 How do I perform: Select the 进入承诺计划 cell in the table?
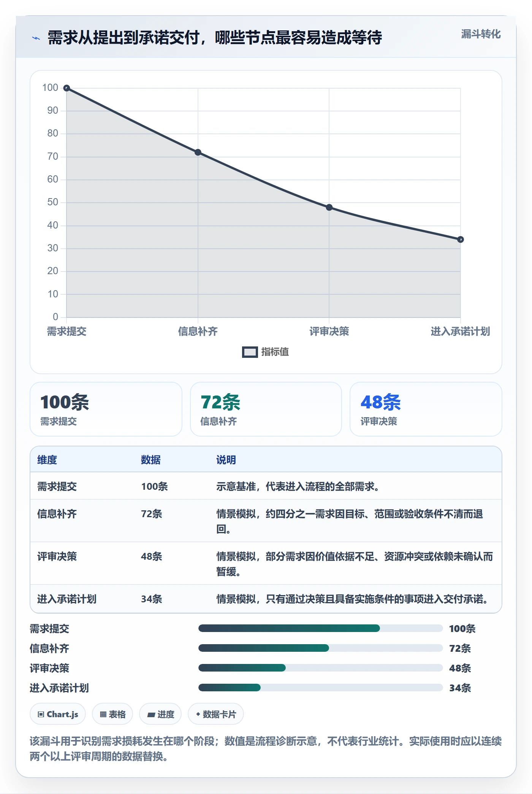(x=67, y=599)
